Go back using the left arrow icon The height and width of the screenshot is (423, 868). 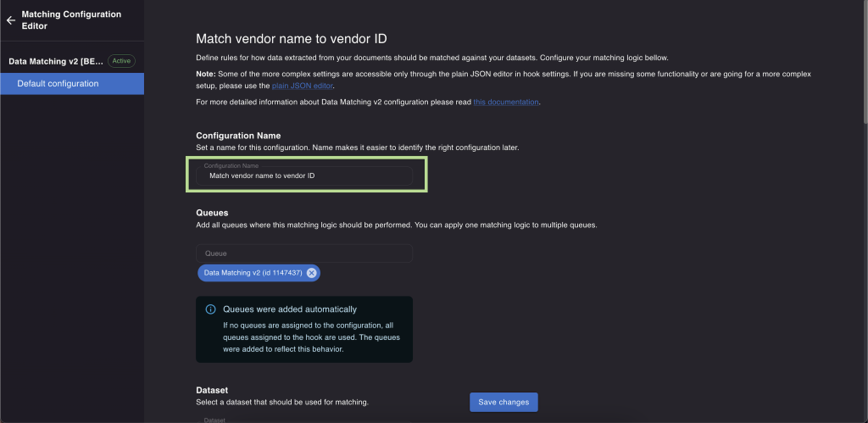pos(10,20)
